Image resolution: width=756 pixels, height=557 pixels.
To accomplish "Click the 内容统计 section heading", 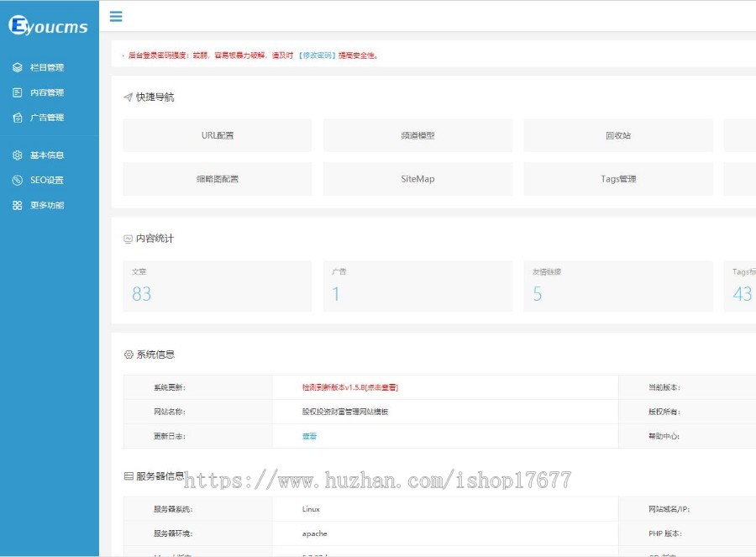I will tap(155, 239).
